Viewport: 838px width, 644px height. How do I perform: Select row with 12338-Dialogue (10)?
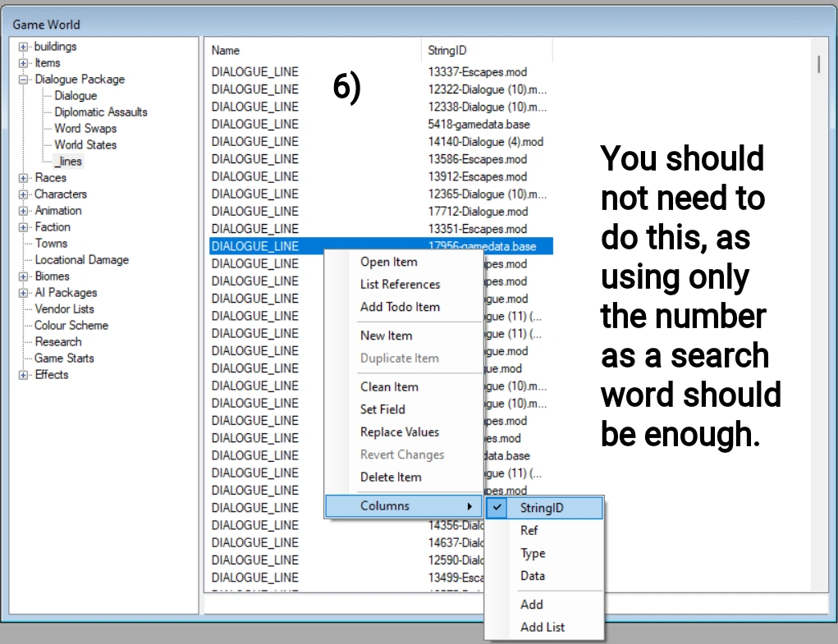pyautogui.click(x=381, y=107)
